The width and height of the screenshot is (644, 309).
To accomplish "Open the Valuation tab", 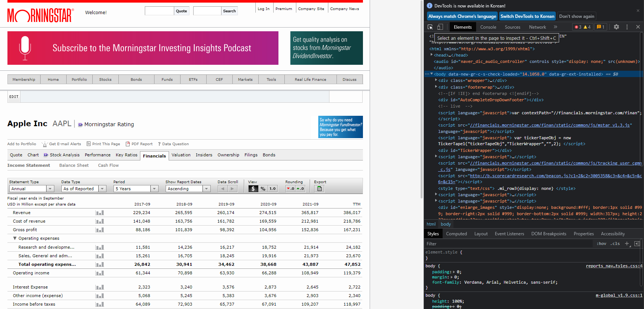I will click(x=181, y=155).
